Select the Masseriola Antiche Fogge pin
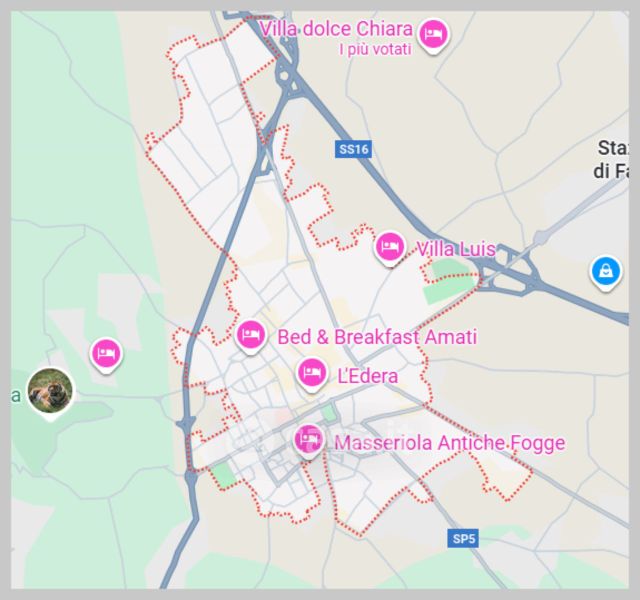This screenshot has height=600, width=640. 309,441
